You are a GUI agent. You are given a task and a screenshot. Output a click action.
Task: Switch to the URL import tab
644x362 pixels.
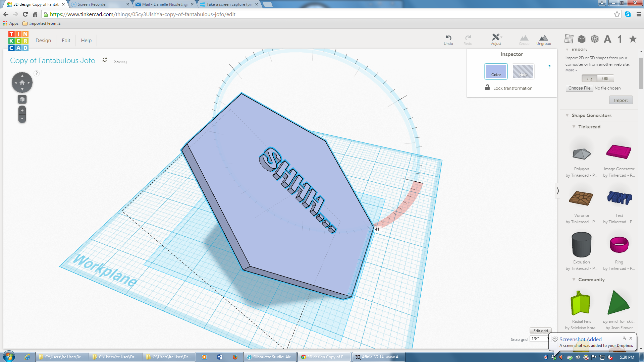(x=605, y=79)
